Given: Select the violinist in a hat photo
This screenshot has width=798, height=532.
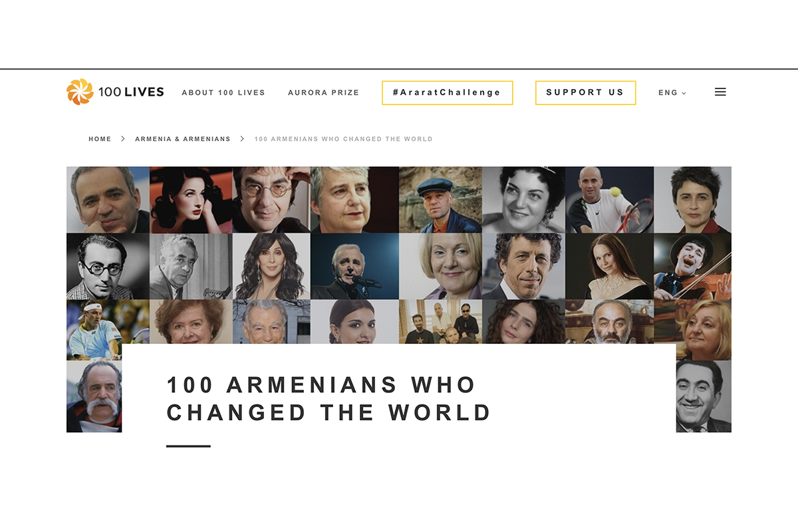Looking at the screenshot, I should coord(693,266).
